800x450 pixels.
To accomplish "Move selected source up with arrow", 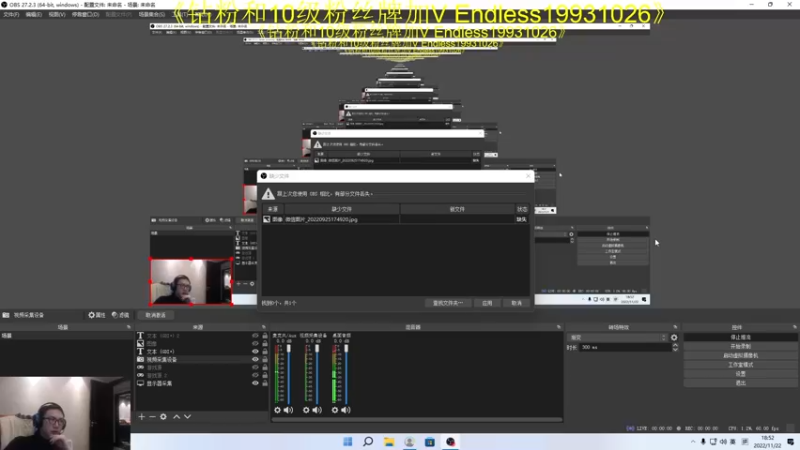I will pyautogui.click(x=177, y=417).
